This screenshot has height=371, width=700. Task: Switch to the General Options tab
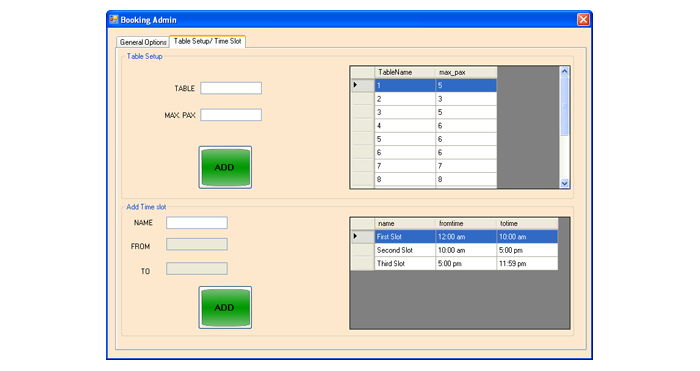tap(143, 42)
